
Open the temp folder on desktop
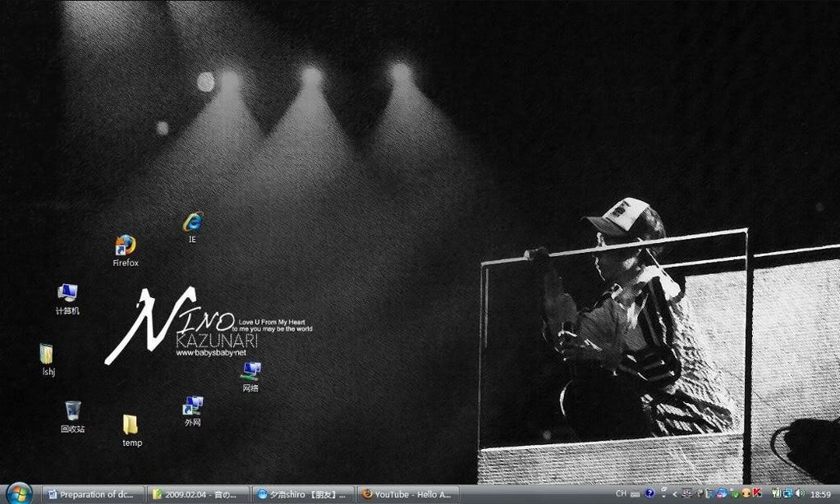click(x=131, y=425)
